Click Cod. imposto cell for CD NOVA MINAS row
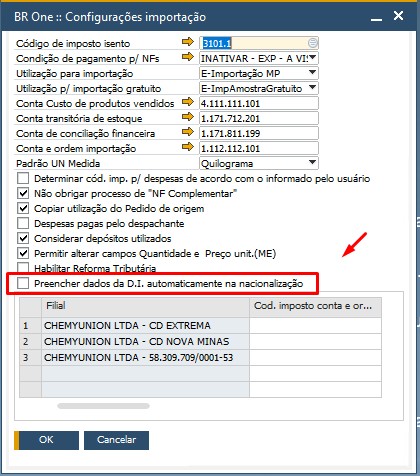The width and height of the screenshot is (420, 476). pos(315,341)
